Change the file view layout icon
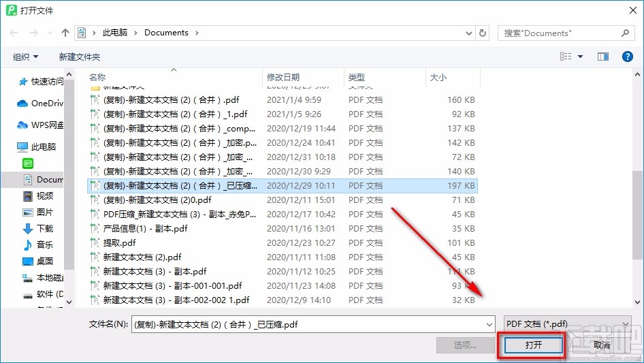The width and height of the screenshot is (644, 363). (566, 57)
